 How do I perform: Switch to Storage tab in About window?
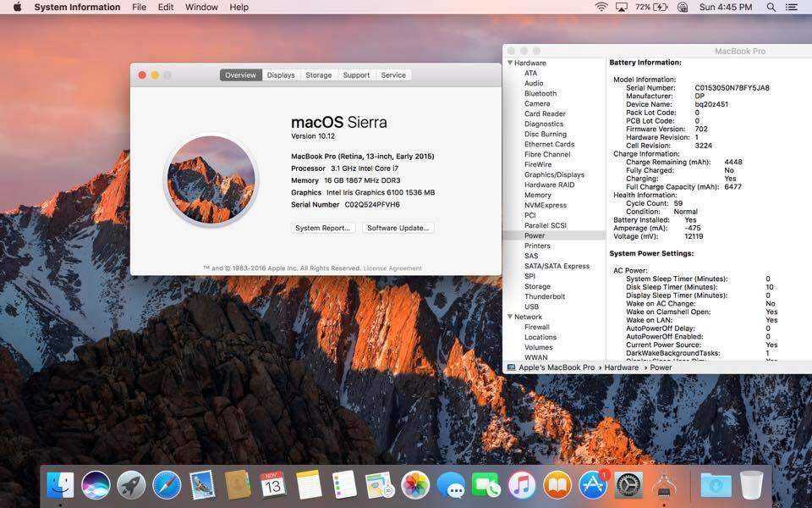(x=319, y=75)
